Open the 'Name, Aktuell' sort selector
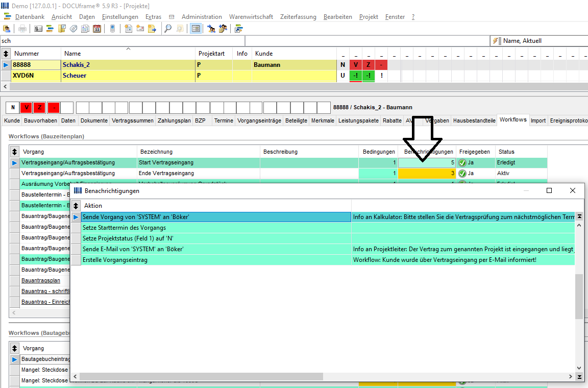 [x=539, y=41]
